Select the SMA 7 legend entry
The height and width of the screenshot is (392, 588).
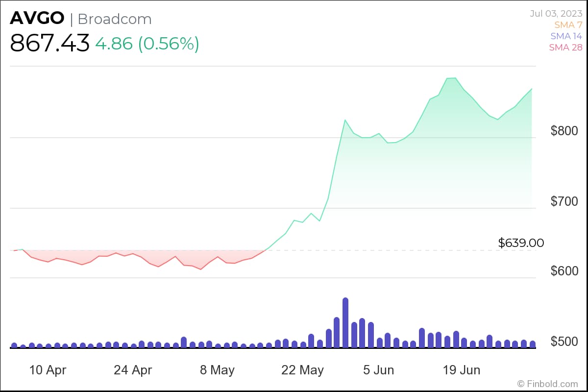coord(568,24)
